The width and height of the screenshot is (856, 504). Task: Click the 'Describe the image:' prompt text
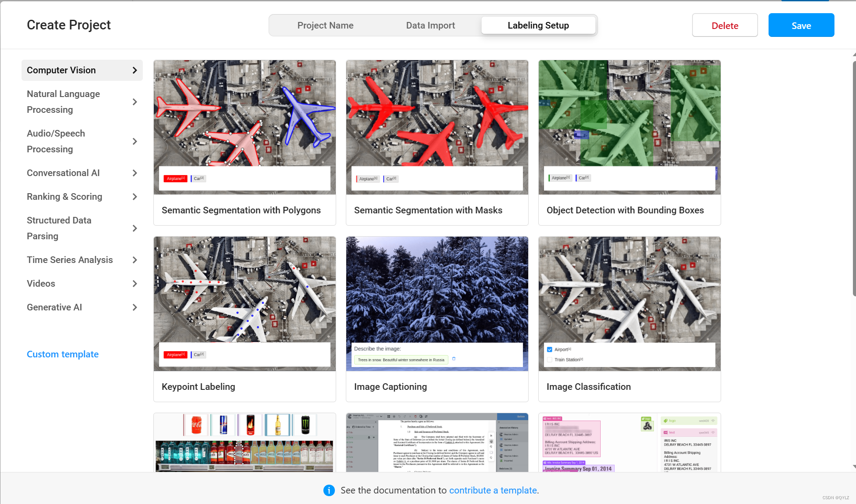[x=377, y=349]
